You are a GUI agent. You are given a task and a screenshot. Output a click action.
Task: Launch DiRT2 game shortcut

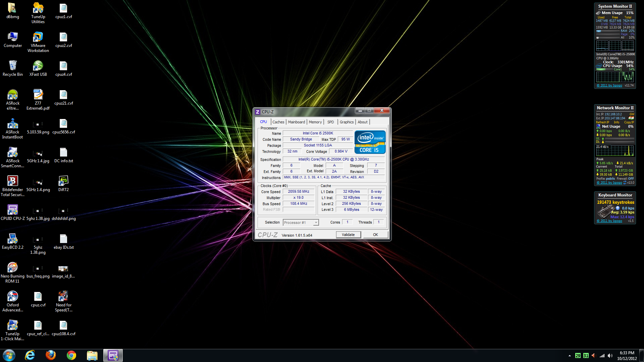tap(63, 184)
